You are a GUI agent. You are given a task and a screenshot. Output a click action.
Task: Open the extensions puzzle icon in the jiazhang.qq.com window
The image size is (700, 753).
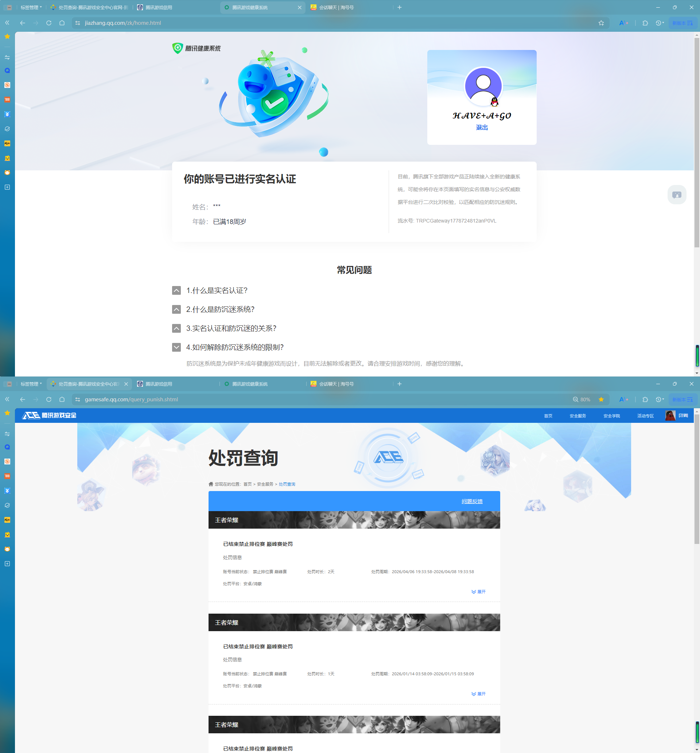[645, 23]
